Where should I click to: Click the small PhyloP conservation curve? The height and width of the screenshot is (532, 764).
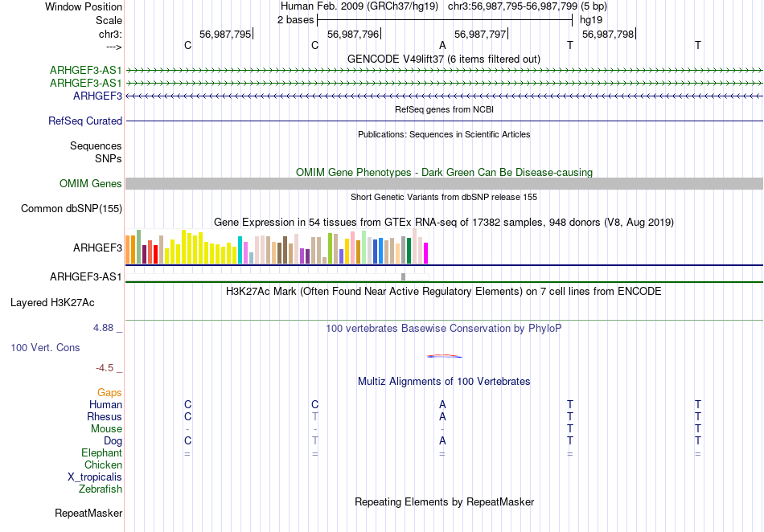tap(444, 356)
